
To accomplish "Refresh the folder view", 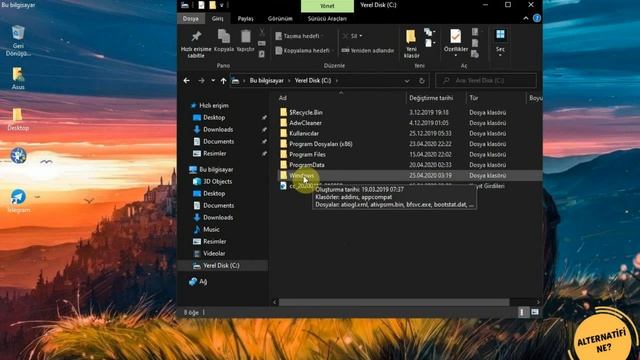I will (x=422, y=81).
